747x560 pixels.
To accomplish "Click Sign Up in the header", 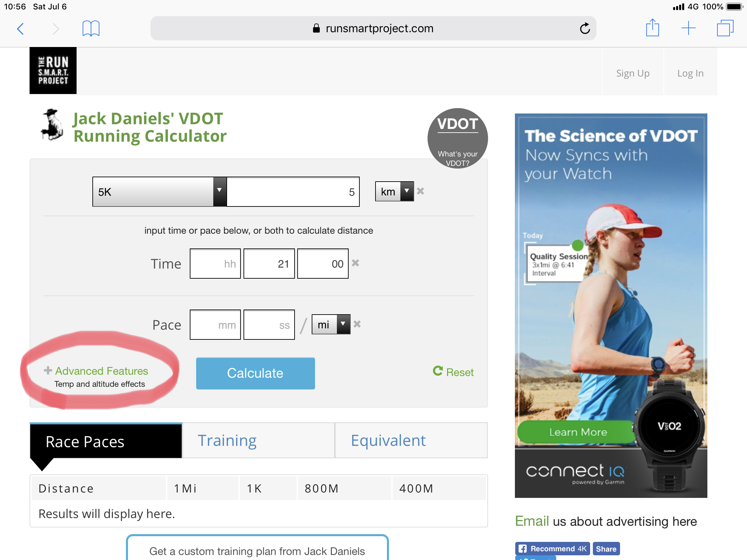I will [x=633, y=73].
